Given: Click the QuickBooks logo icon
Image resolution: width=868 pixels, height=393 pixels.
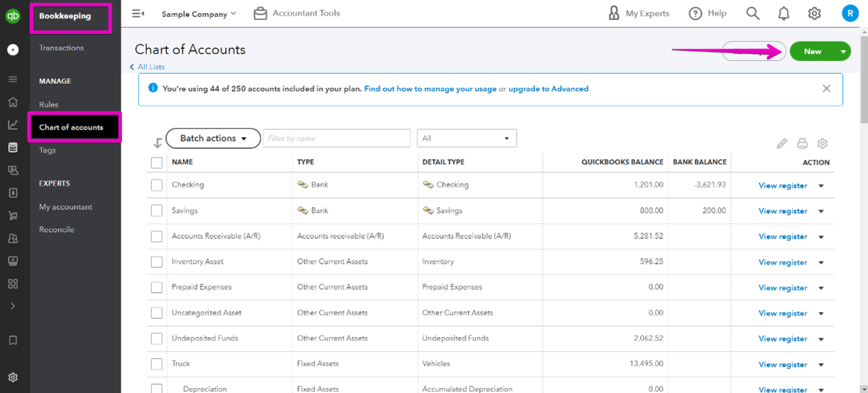Looking at the screenshot, I should click(x=13, y=16).
